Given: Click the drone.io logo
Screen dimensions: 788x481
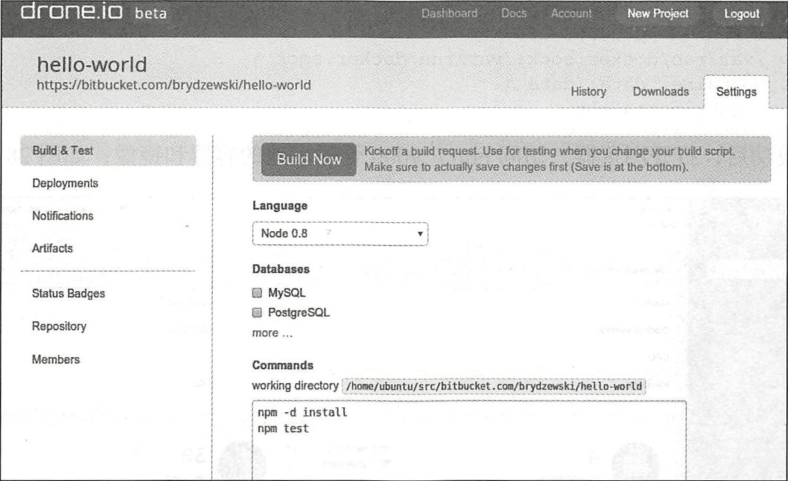Looking at the screenshot, I should coord(71,11).
